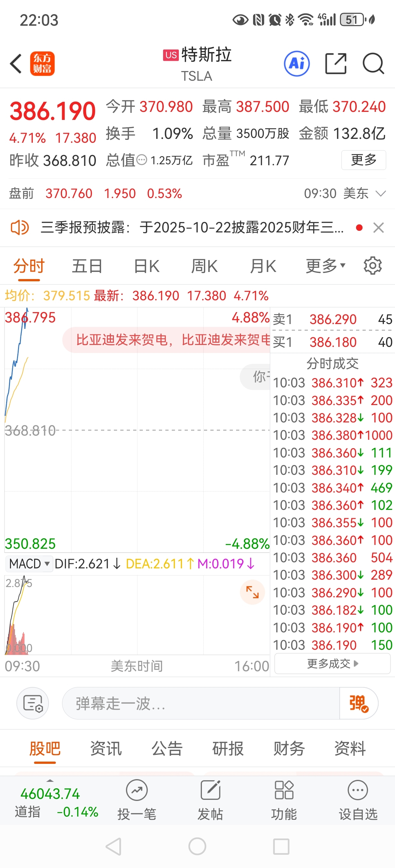Open the MACD indicator dropdown
Screen dimensions: 395x868
click(29, 563)
